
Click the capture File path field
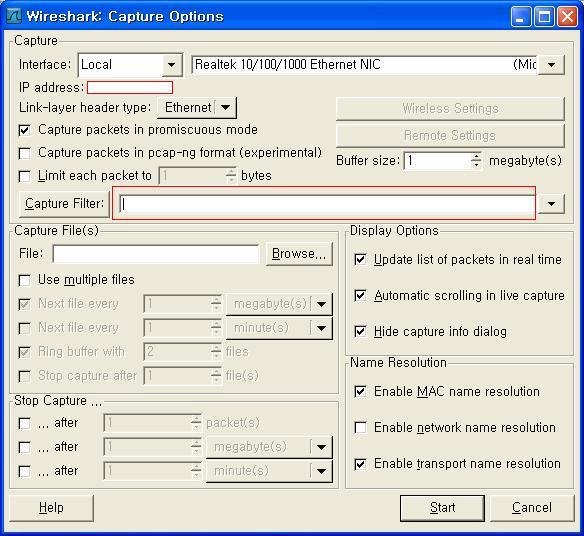(x=156, y=254)
